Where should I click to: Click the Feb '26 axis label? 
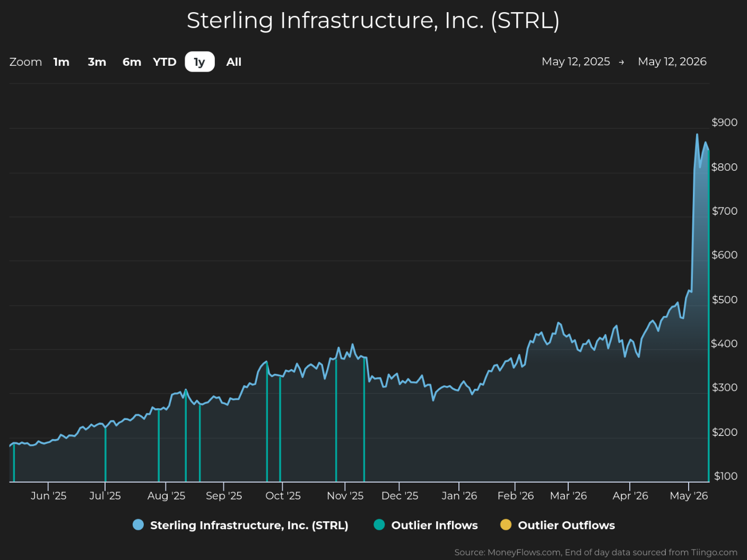pyautogui.click(x=515, y=496)
